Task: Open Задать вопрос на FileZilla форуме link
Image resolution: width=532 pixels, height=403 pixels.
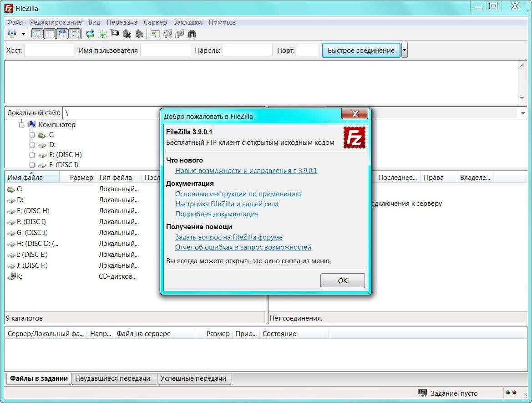Action: [228, 237]
